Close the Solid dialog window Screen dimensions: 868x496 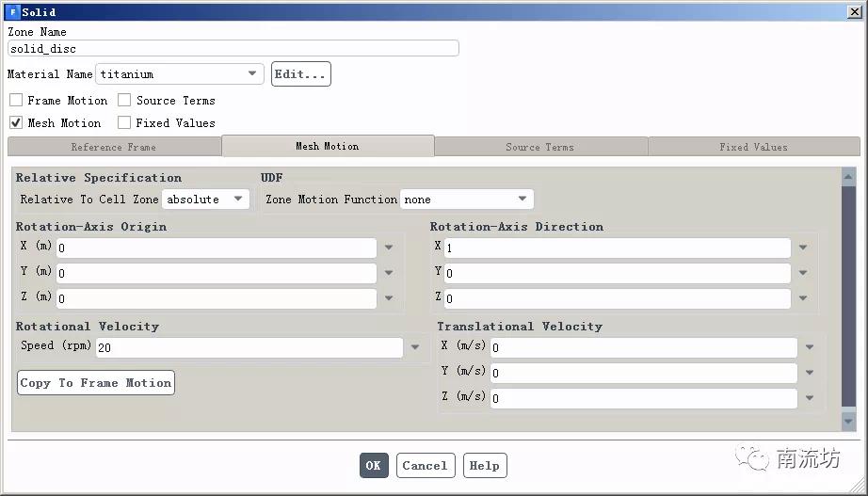pyautogui.click(x=854, y=11)
